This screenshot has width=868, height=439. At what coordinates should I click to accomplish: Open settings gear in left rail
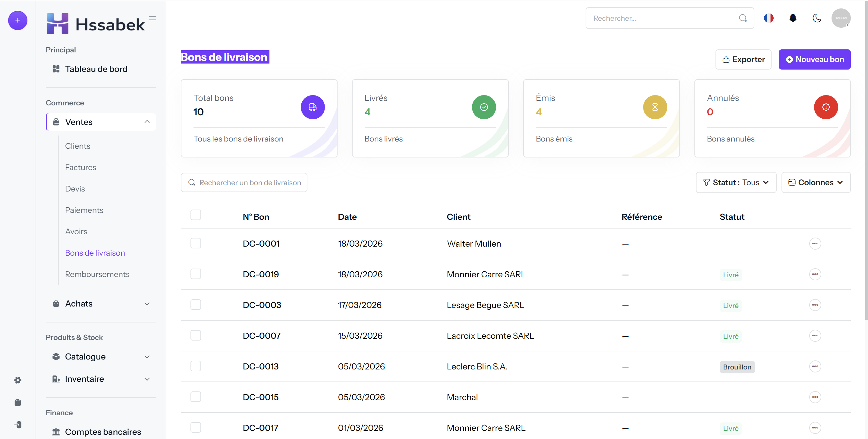click(18, 380)
